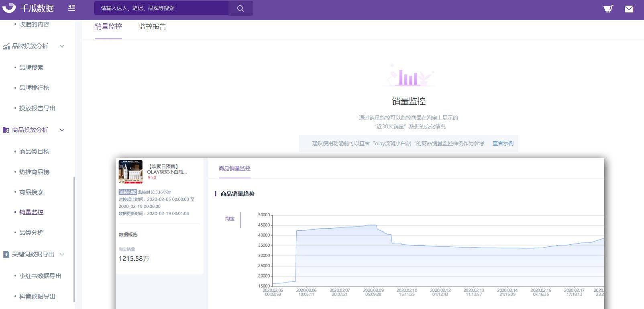The height and width of the screenshot is (309, 644).
Task: Open 热推商品榜 in sidebar
Action: tap(34, 172)
